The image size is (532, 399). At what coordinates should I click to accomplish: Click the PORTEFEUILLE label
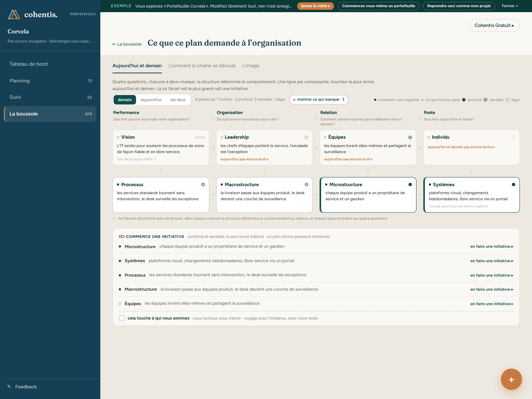click(83, 14)
